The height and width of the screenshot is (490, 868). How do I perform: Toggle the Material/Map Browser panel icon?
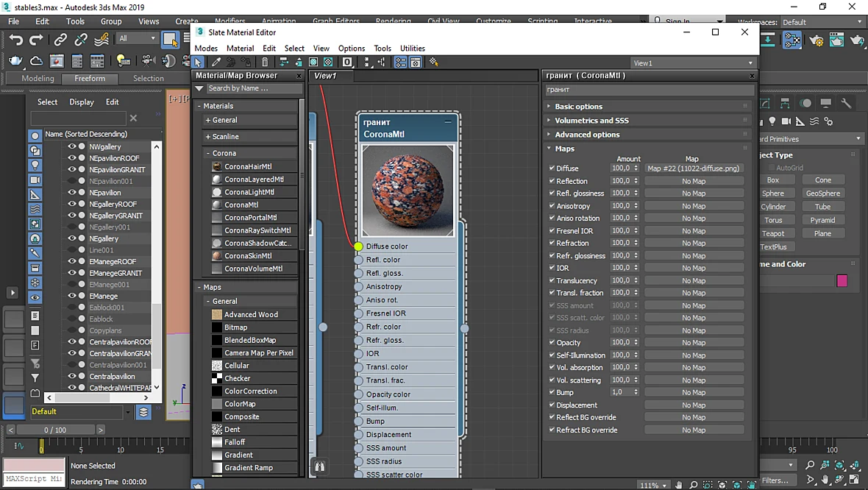click(x=400, y=62)
